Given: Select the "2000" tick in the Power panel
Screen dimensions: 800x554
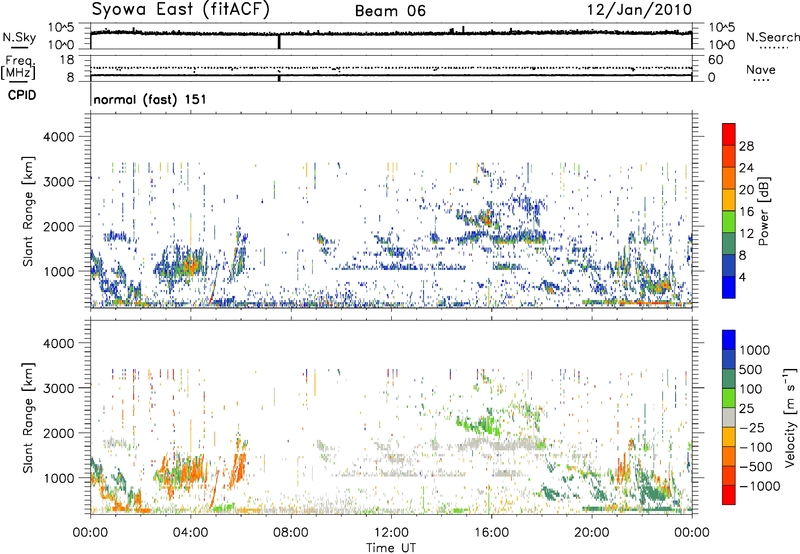Looking at the screenshot, I should (59, 226).
